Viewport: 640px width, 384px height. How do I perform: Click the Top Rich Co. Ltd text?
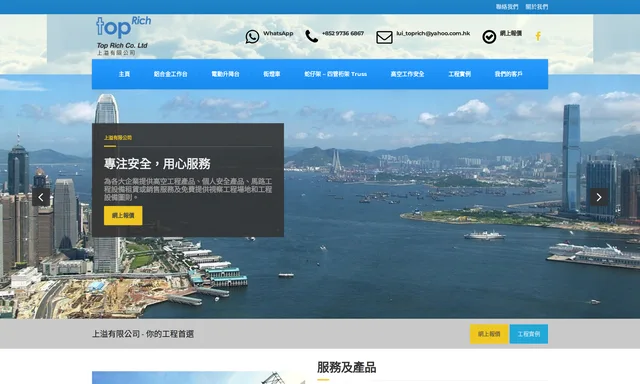[122, 45]
